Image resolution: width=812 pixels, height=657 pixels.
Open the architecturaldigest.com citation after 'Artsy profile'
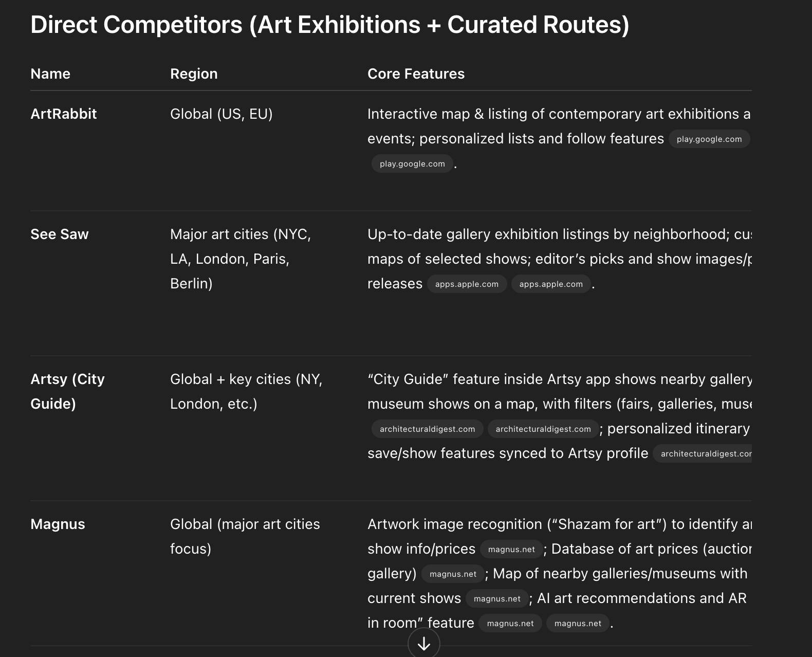703,453
